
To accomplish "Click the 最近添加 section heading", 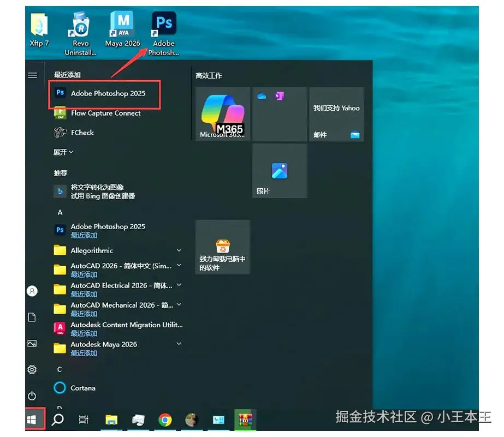I will pos(67,75).
